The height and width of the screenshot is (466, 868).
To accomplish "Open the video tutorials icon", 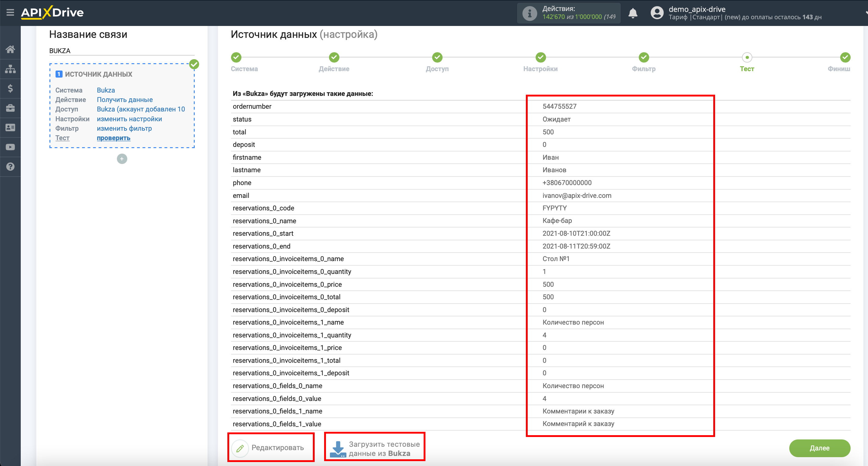I will tap(10, 147).
